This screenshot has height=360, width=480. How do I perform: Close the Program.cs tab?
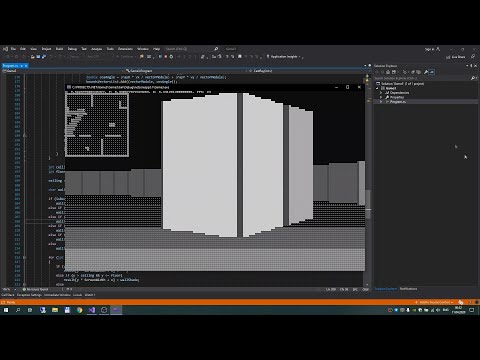click(26, 66)
